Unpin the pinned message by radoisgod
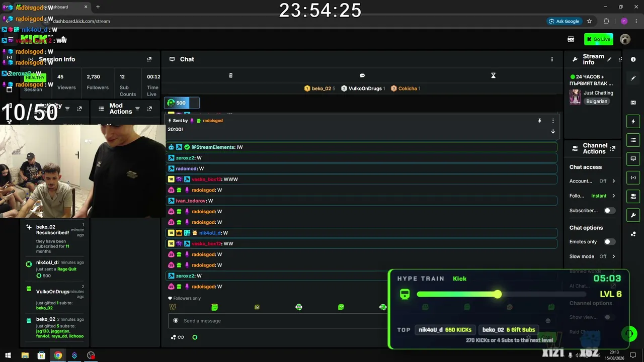The height and width of the screenshot is (362, 644). pos(539,121)
